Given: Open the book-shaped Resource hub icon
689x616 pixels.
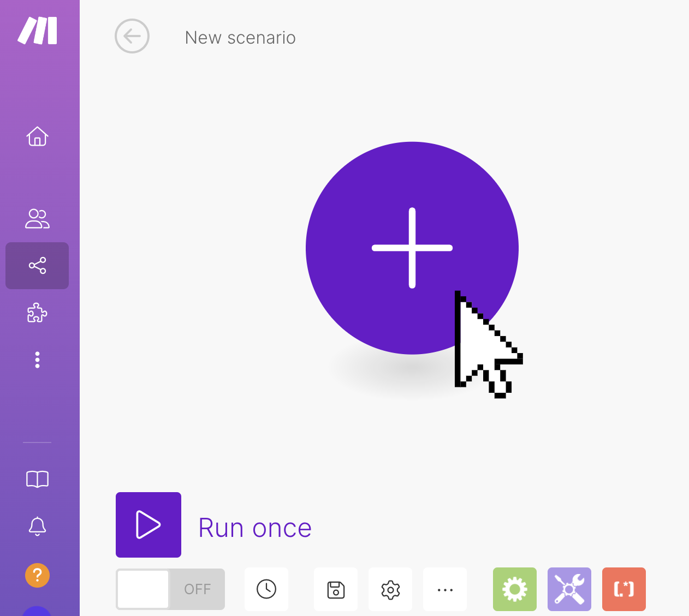Looking at the screenshot, I should click(37, 479).
